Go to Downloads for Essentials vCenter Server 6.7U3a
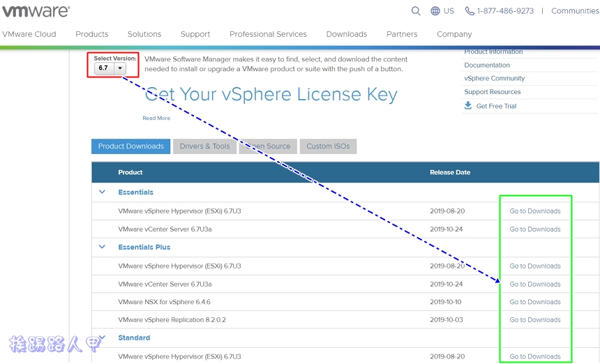This screenshot has width=600, height=364. point(535,229)
